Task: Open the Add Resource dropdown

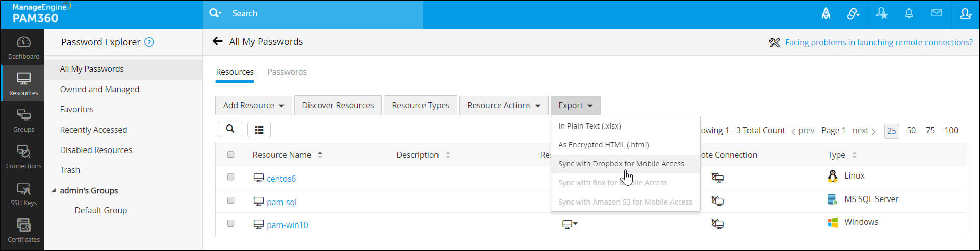Action: click(253, 106)
